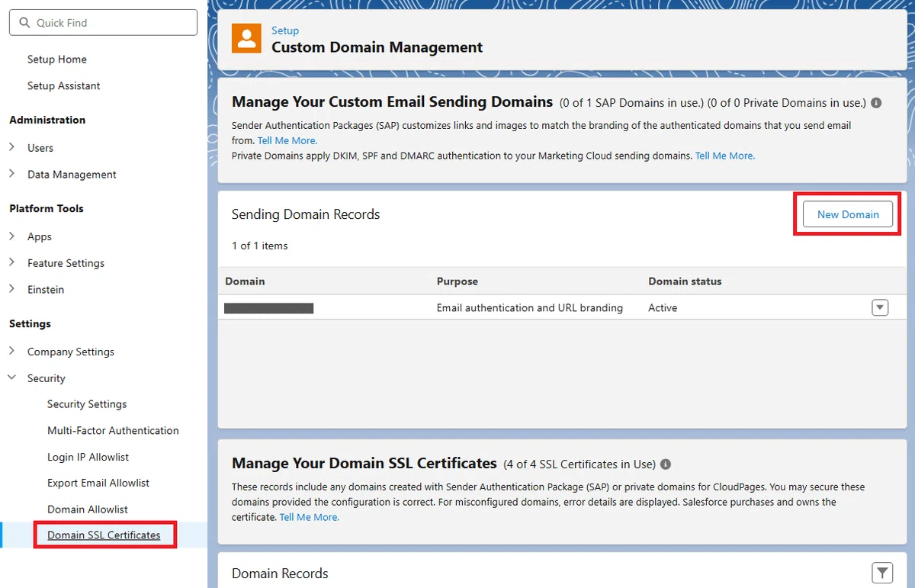Expand the Feature Settings section
This screenshot has height=588, width=915.
[x=11, y=262]
